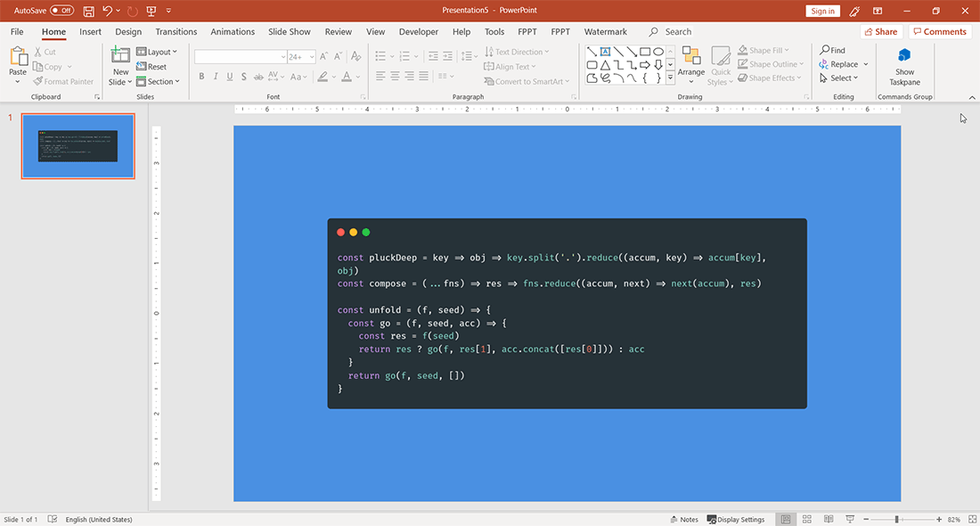
Task: Click the Paste clipboard icon
Action: (18, 58)
